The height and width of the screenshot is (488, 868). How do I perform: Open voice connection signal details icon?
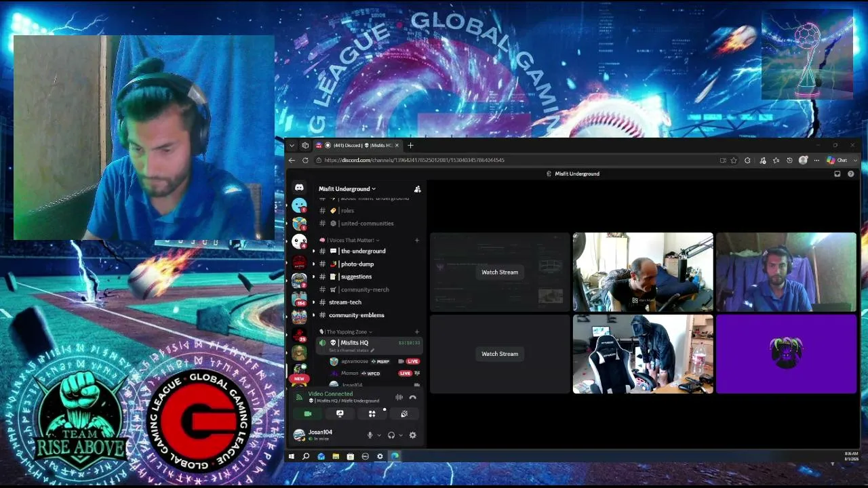click(x=299, y=397)
